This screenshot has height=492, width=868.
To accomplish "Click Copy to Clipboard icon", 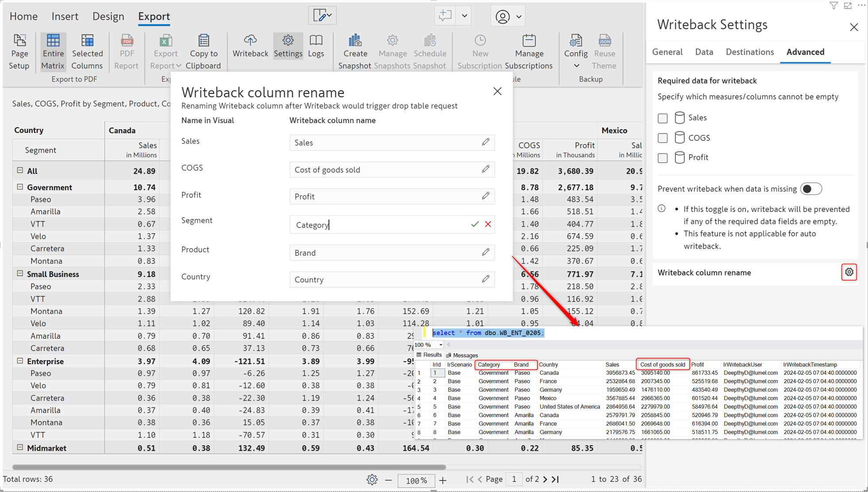I will coord(203,41).
